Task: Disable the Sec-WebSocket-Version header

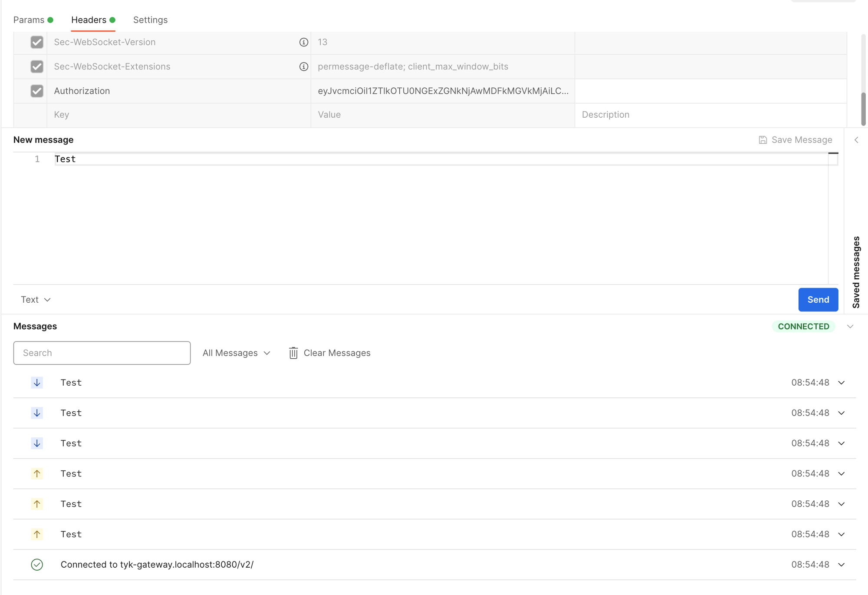Action: coord(37,42)
